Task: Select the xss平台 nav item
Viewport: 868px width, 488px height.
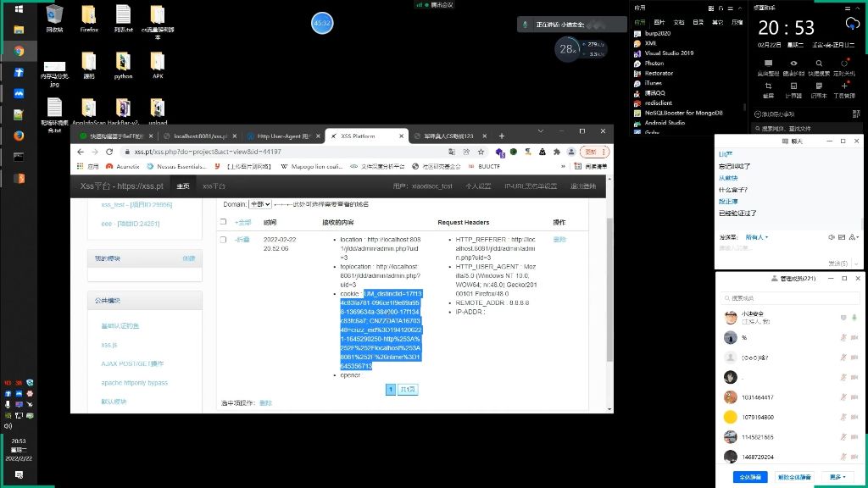Action: [x=214, y=186]
